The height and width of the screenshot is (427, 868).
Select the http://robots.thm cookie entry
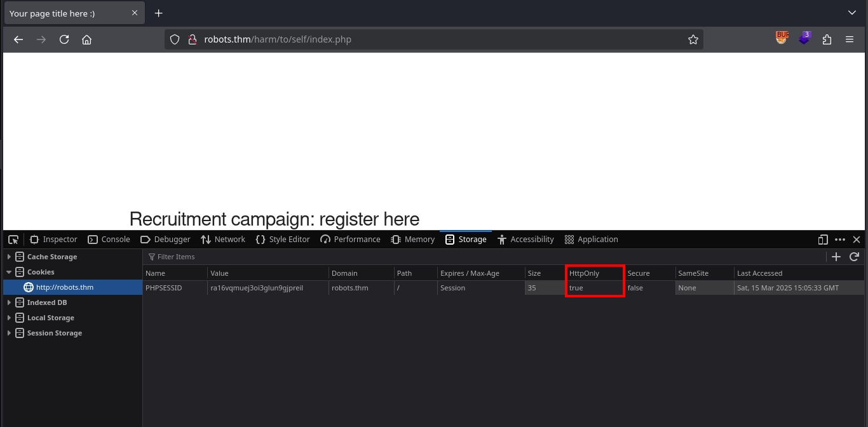click(64, 287)
